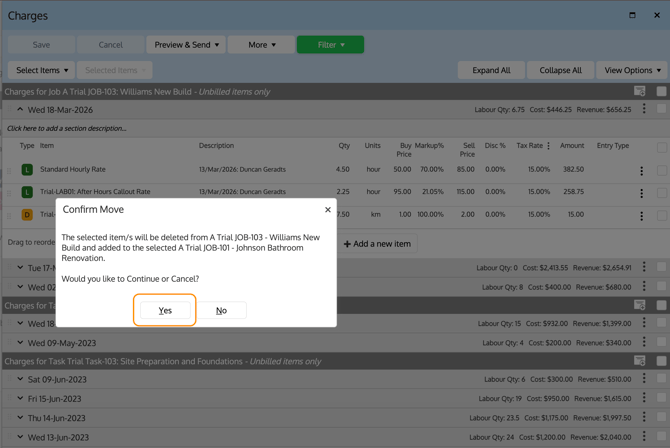Image resolution: width=670 pixels, height=448 pixels.
Task: Open the After Hours Callout Rate row options menu
Action: pos(642,193)
